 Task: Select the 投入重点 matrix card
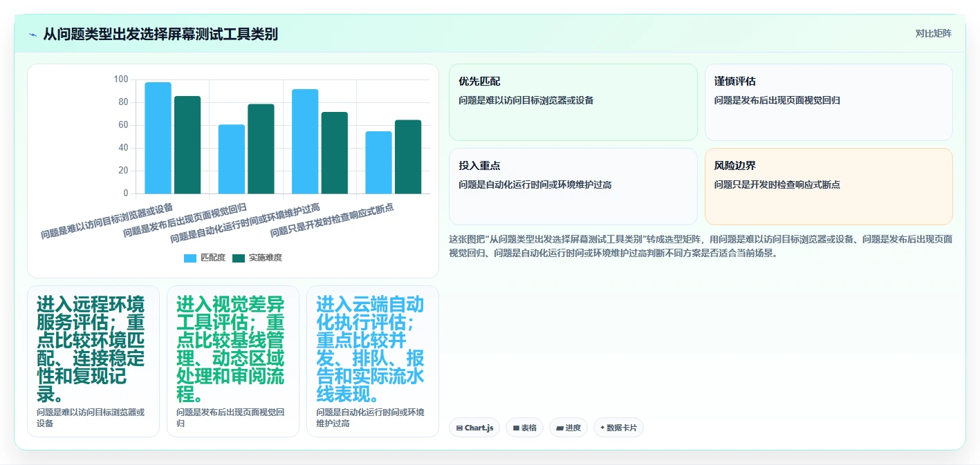[573, 187]
